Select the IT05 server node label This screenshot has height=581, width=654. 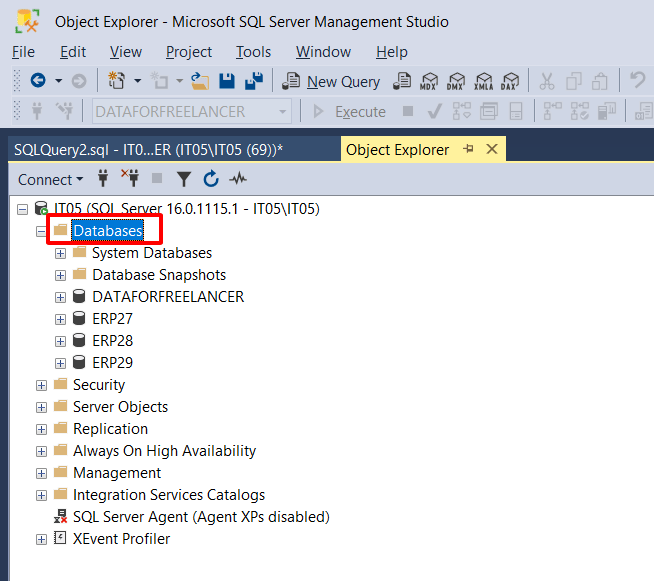click(186, 209)
